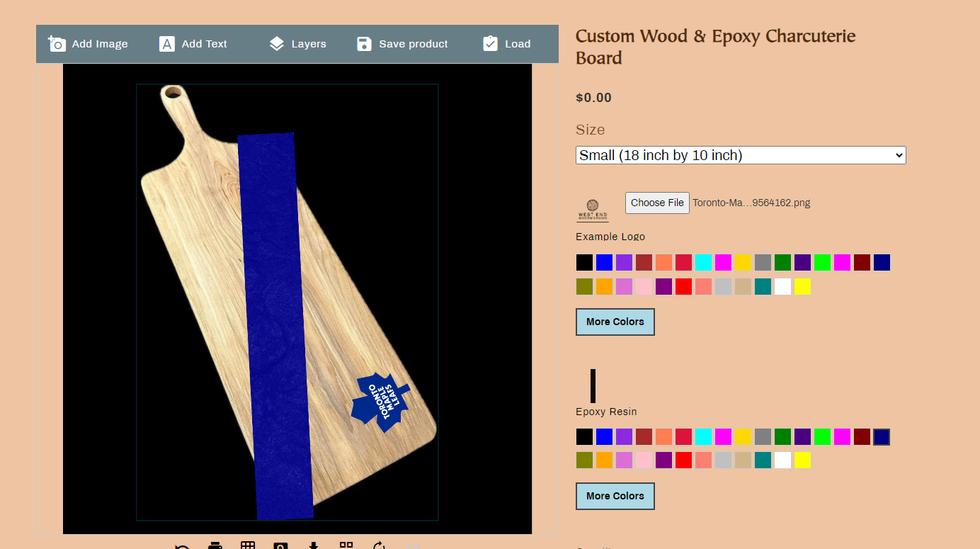Screen dimensions: 980x549
Task: Select the Toronto Maple Leafs logo on the board
Action: pyautogui.click(x=380, y=400)
